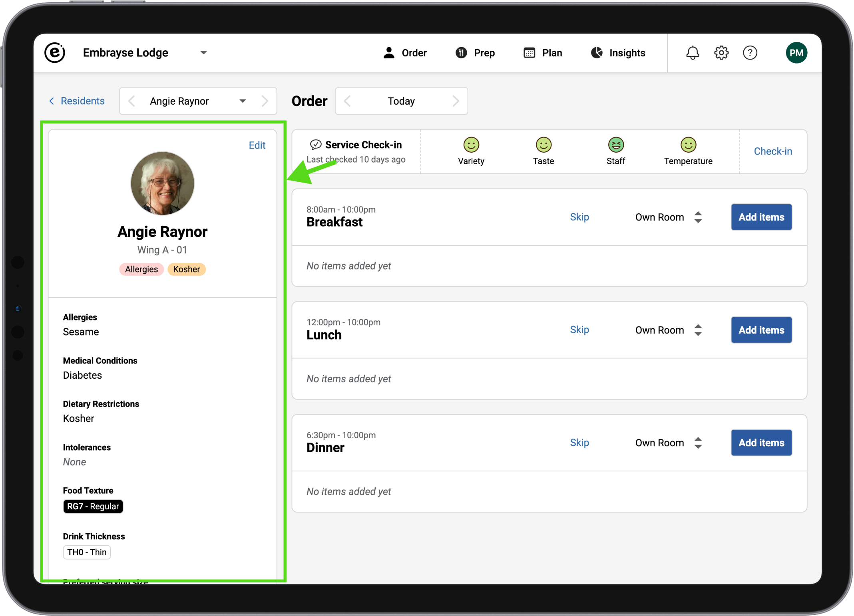Click the Variety smiley face rating
This screenshot has width=854, height=616.
click(471, 145)
